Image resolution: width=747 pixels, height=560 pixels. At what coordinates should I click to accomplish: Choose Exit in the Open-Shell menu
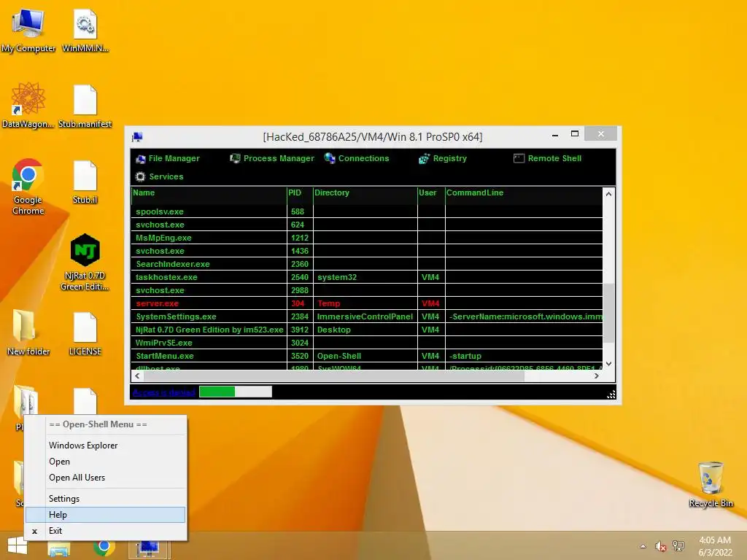pos(105,531)
